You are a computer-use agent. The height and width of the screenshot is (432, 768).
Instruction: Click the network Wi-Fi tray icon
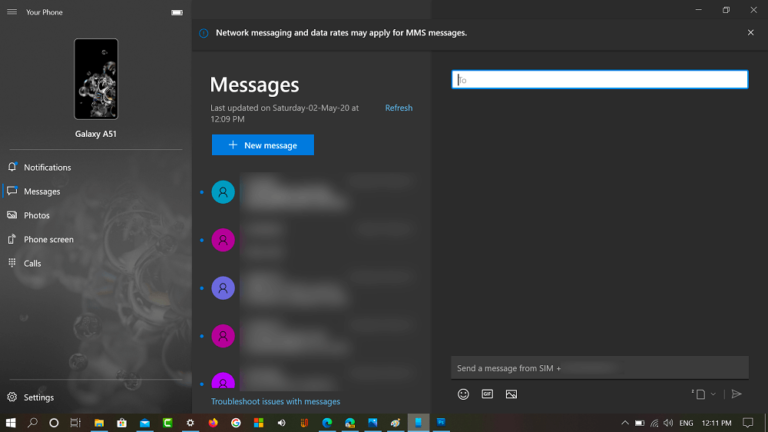coord(654,423)
